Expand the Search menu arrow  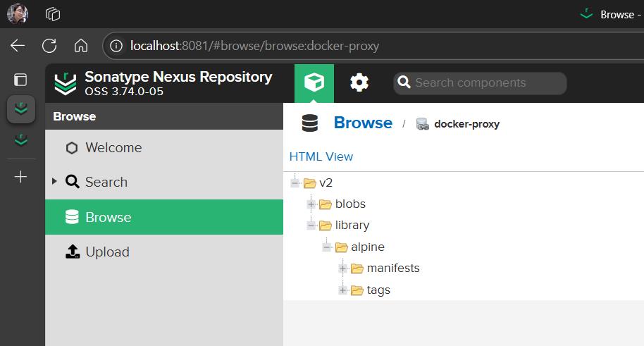(x=55, y=182)
